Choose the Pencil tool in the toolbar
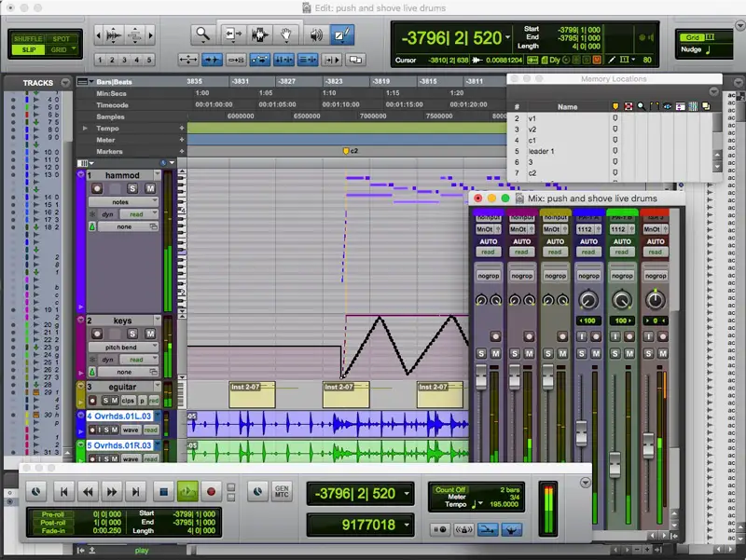 click(x=342, y=35)
